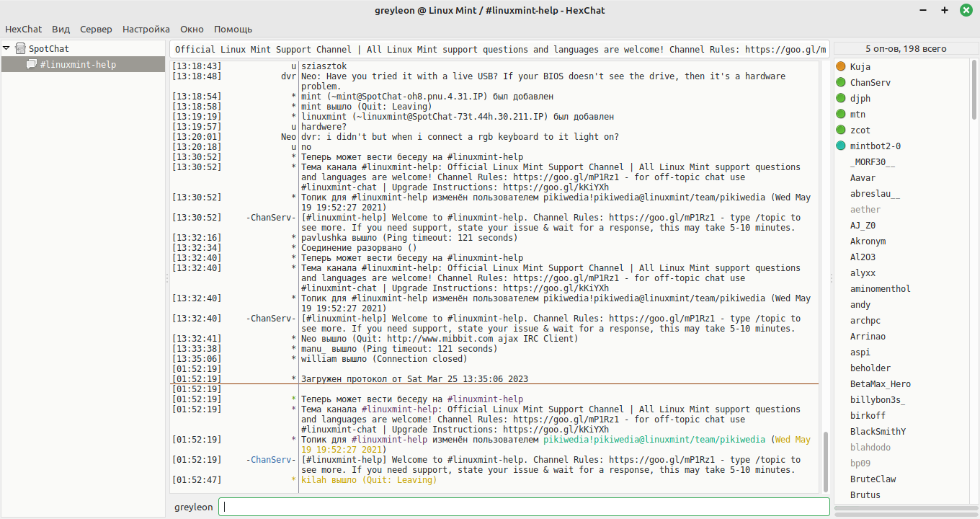Image resolution: width=980 pixels, height=519 pixels.
Task: Select user abreslau__ in user list
Action: [876, 193]
